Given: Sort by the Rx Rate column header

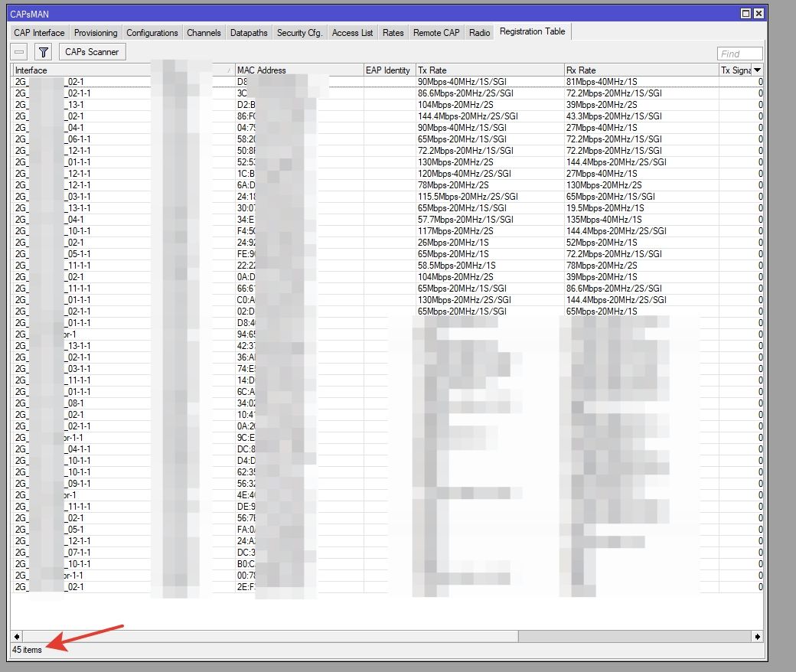Looking at the screenshot, I should click(641, 70).
